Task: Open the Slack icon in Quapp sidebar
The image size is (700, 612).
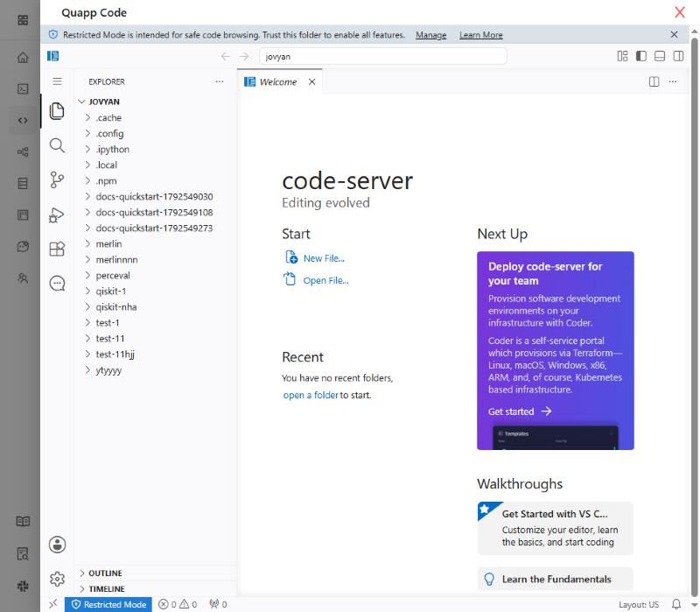Action: click(x=23, y=586)
